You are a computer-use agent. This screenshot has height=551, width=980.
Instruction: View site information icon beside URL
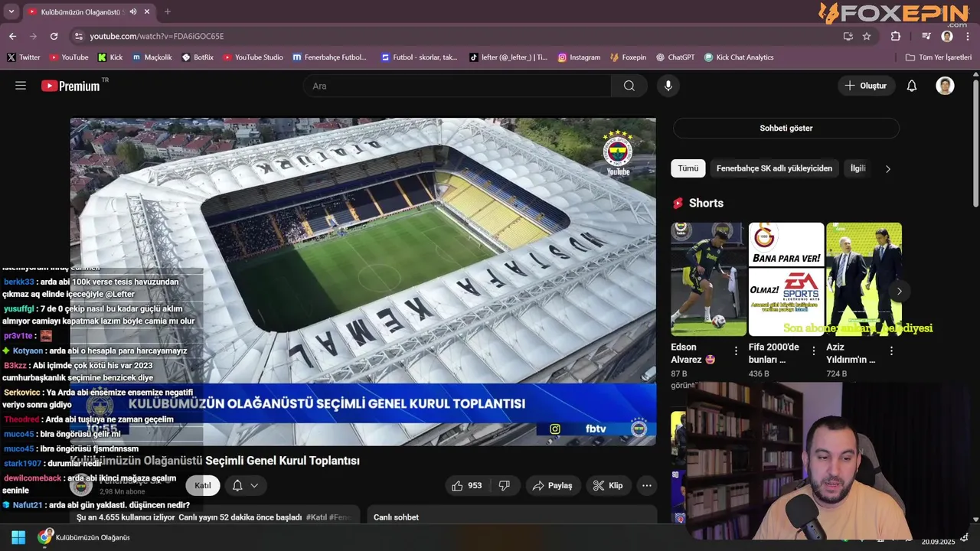tap(78, 36)
